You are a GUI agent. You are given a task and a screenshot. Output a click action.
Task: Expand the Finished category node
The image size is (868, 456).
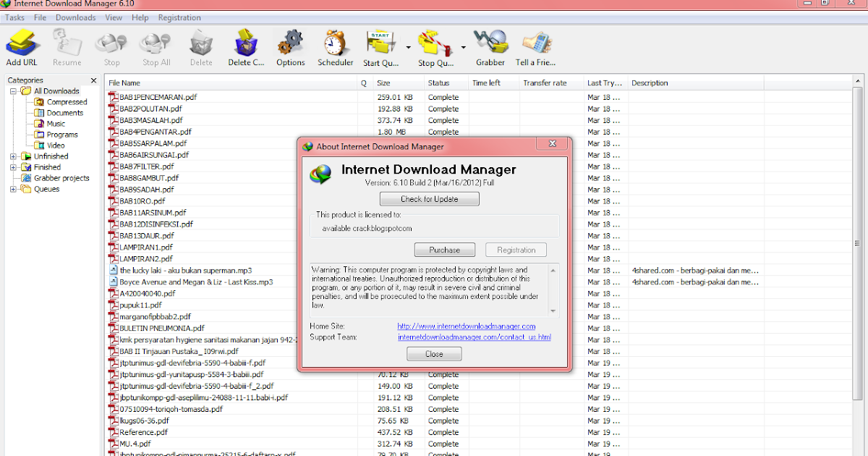coord(14,167)
